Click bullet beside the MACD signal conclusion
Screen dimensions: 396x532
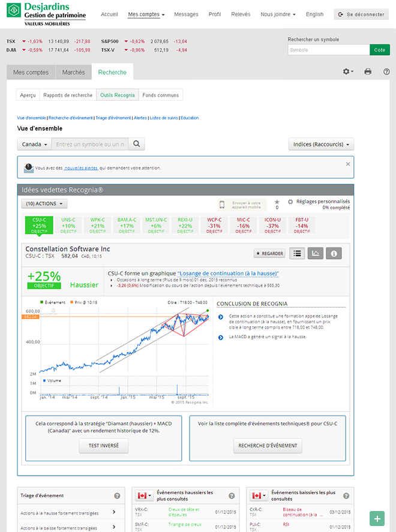(221, 337)
